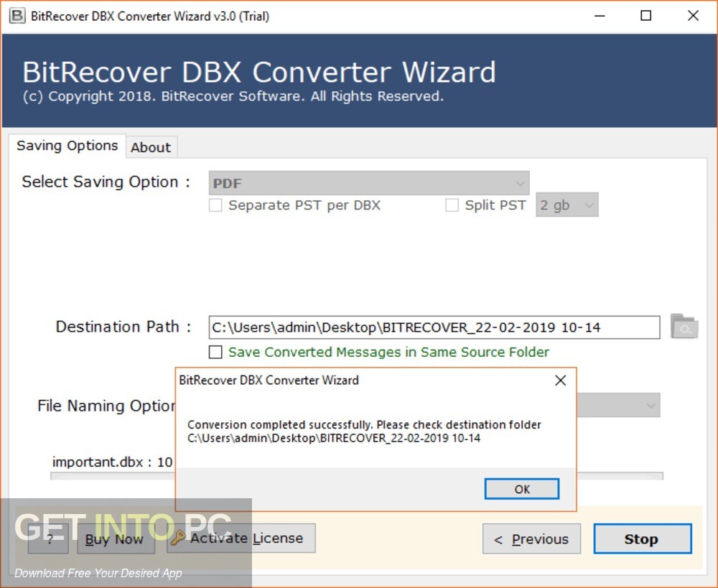Toggle Separate PST per DBX checkbox

(215, 205)
